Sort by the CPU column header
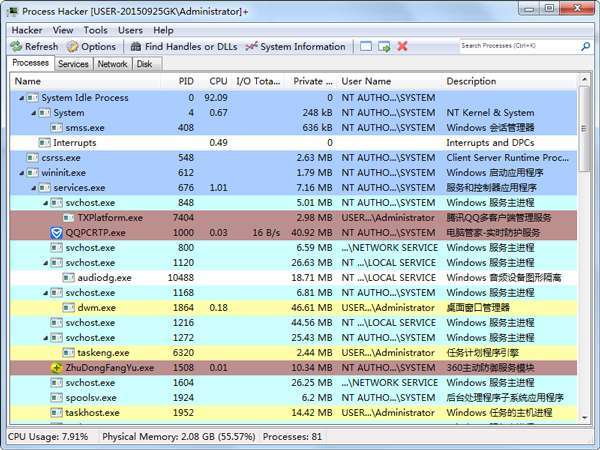The width and height of the screenshot is (600, 450). pyautogui.click(x=218, y=81)
